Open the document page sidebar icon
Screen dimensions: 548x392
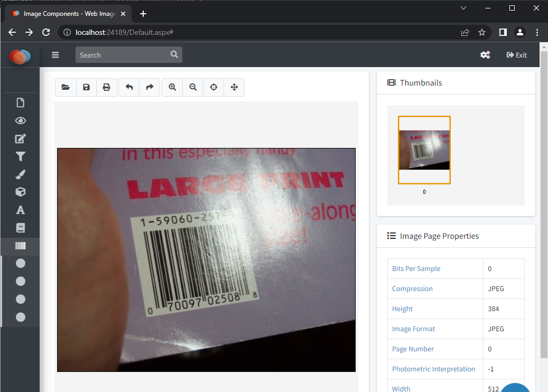click(21, 102)
